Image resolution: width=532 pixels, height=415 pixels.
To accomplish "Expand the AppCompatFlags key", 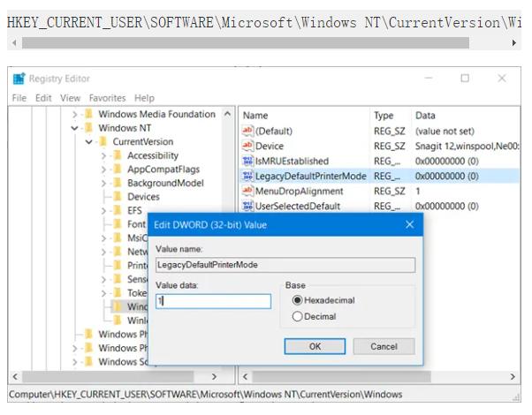I will [x=103, y=170].
